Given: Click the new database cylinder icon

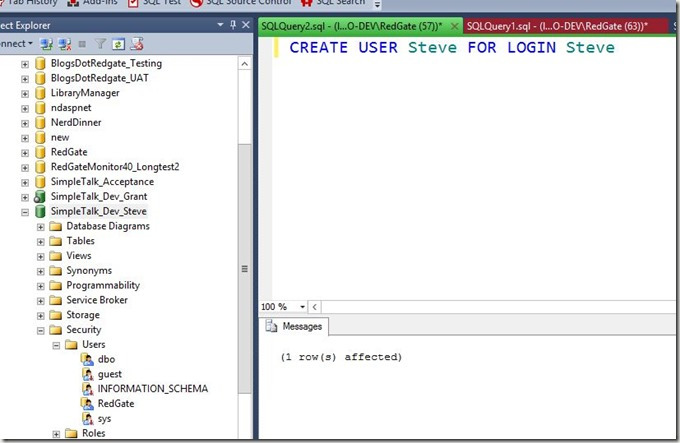Looking at the screenshot, I should click(x=40, y=137).
